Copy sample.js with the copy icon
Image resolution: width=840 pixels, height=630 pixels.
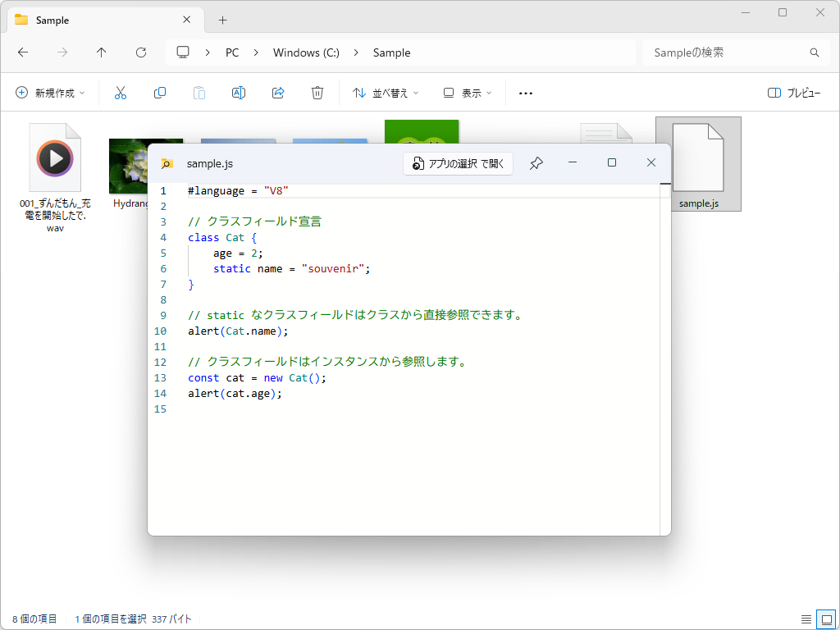click(160, 93)
